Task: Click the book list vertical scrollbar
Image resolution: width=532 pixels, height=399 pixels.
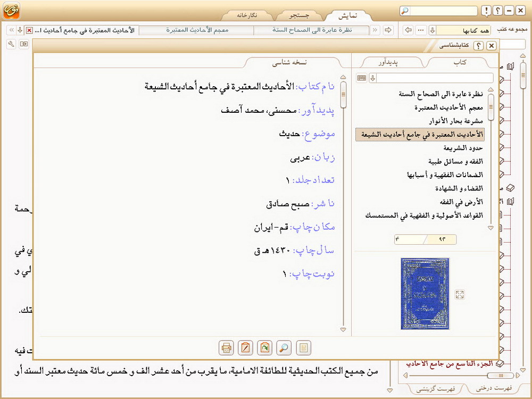Action: (x=491, y=160)
